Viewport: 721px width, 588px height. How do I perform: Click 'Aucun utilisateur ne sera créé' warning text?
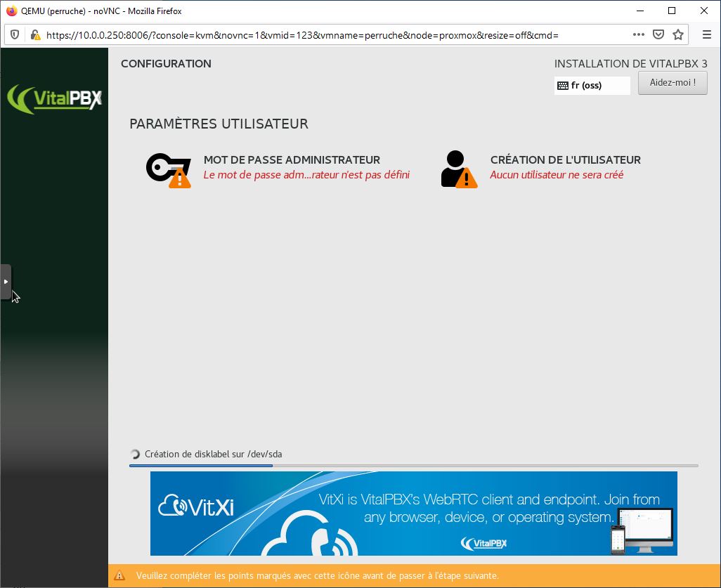tap(557, 175)
